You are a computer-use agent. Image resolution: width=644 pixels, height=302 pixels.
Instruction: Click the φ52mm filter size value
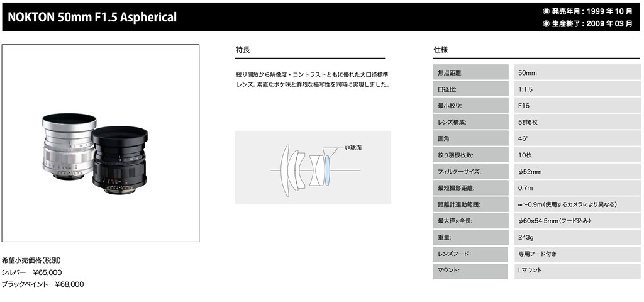(x=530, y=171)
